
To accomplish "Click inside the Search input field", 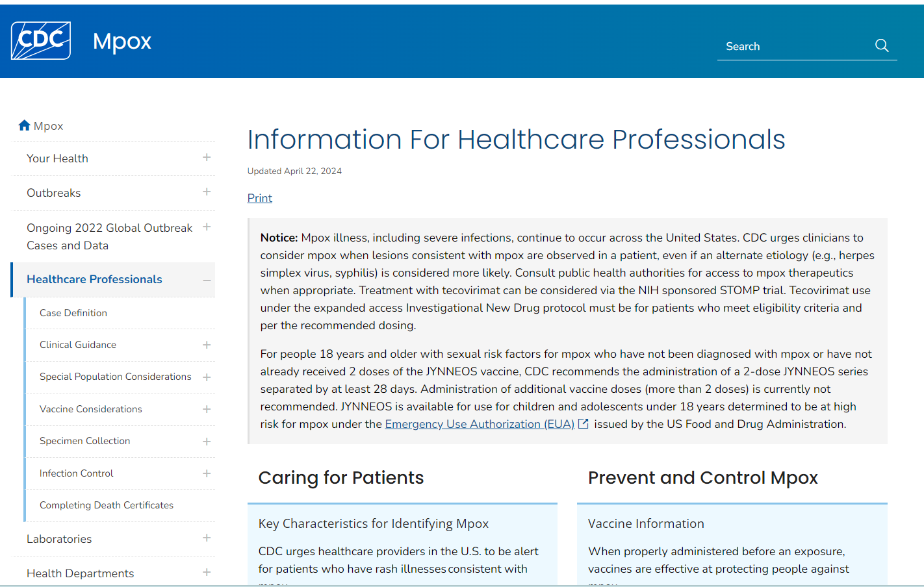I will point(793,45).
